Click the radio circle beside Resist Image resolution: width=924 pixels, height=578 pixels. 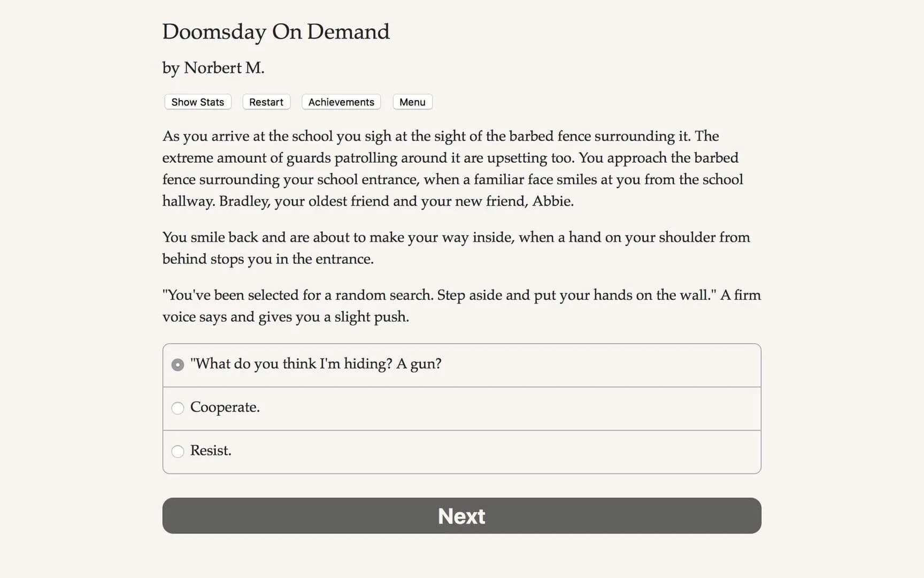click(178, 452)
